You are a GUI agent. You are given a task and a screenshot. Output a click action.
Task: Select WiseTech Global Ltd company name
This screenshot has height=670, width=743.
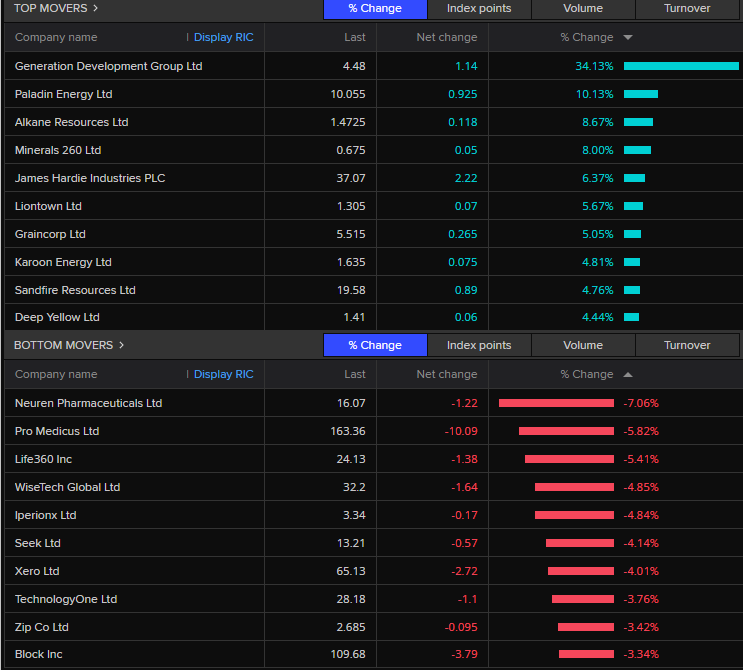[67, 487]
